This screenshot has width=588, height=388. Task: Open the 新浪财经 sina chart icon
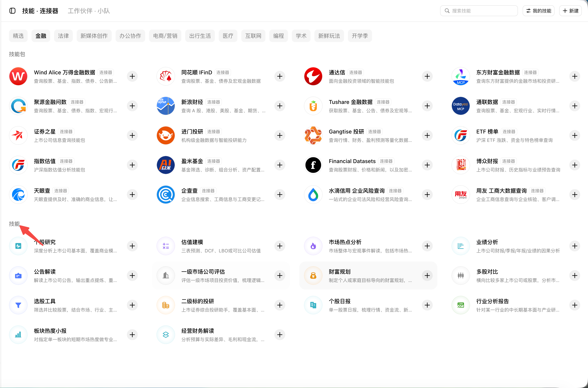click(x=166, y=106)
